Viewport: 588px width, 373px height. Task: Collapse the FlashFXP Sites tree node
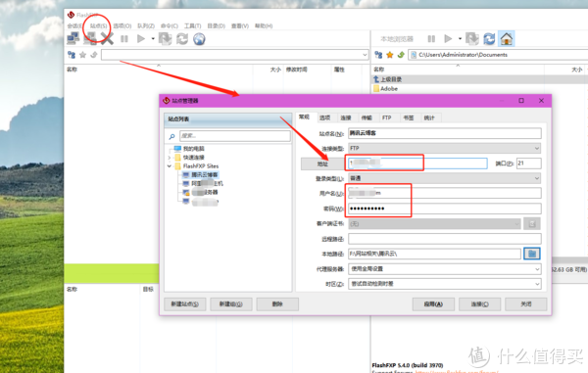170,165
